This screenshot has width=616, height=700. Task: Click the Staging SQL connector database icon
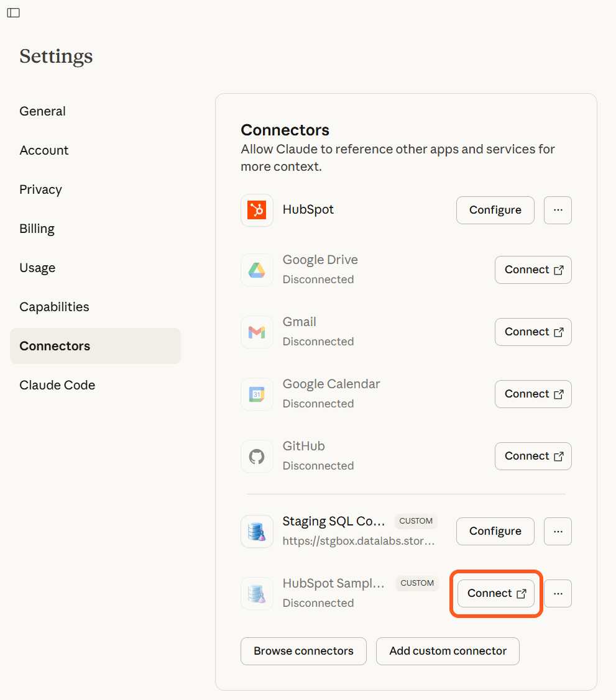(x=257, y=531)
